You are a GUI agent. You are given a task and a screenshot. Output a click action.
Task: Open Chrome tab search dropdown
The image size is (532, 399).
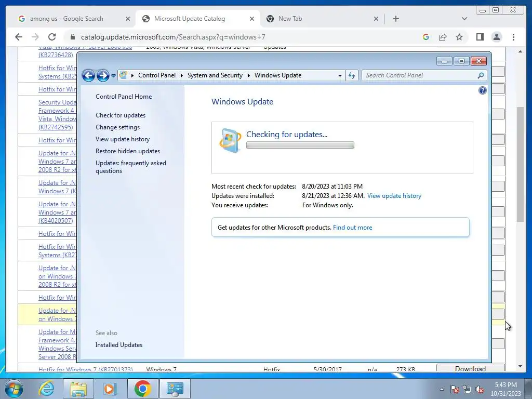click(x=464, y=19)
